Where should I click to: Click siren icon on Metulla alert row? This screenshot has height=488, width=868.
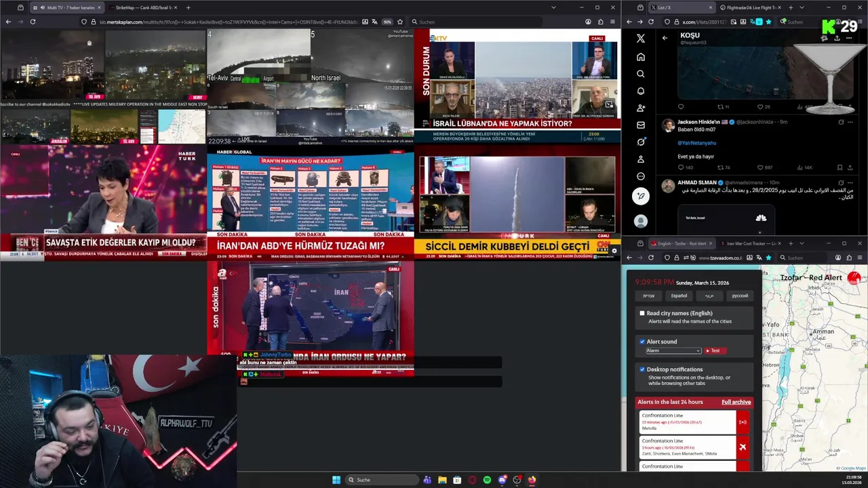point(743,422)
